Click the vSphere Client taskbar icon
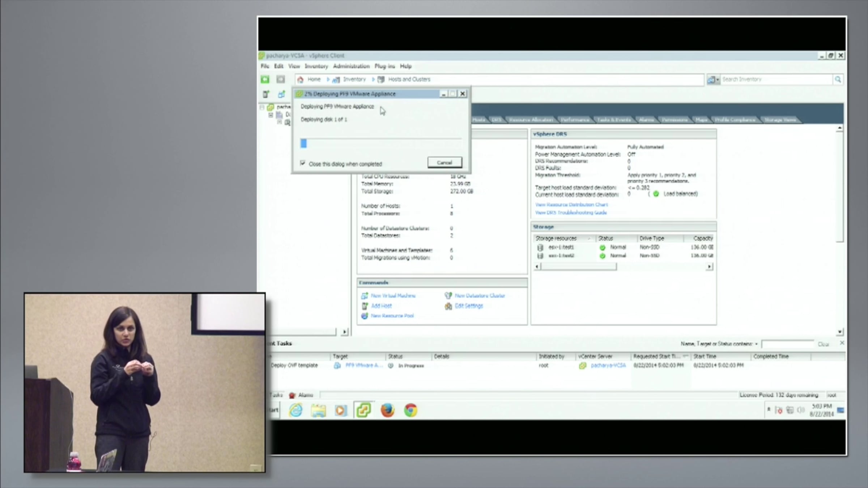The image size is (868, 488). tap(363, 410)
